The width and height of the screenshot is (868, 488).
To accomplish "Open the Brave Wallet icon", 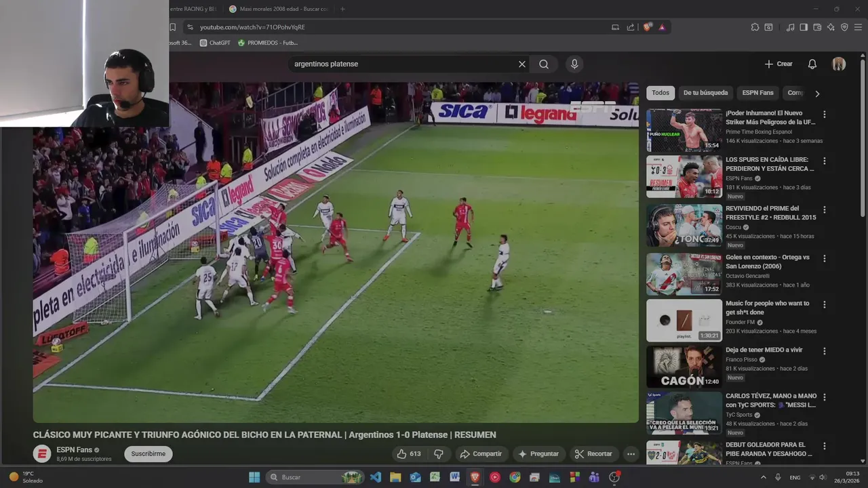I will 817,27.
